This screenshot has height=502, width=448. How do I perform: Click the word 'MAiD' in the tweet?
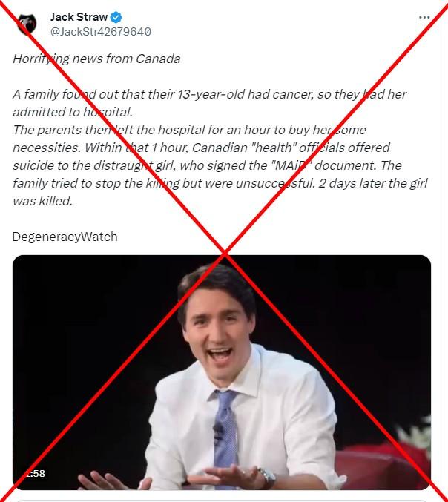(x=291, y=165)
